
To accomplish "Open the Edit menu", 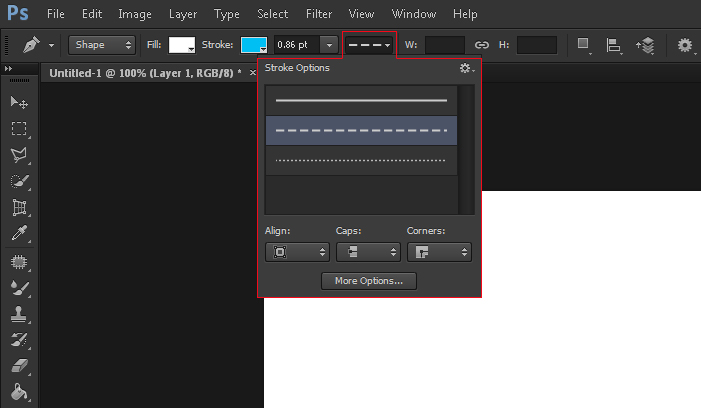I will point(92,14).
